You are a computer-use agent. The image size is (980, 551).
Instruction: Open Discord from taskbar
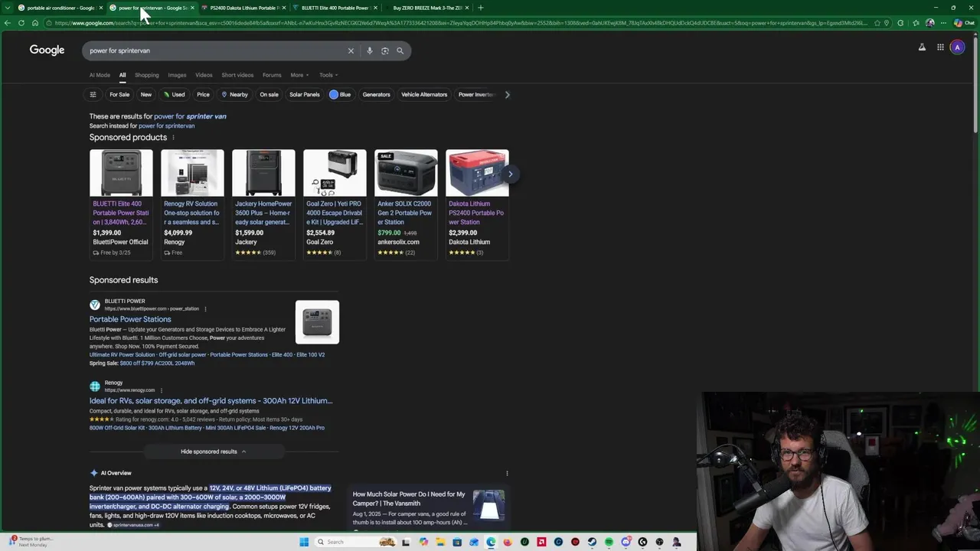[x=626, y=542]
